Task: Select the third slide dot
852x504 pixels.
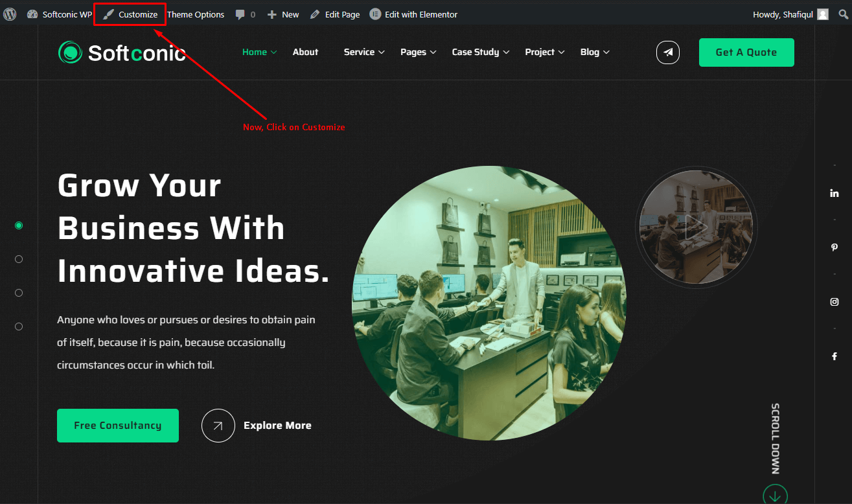Action: (x=19, y=293)
